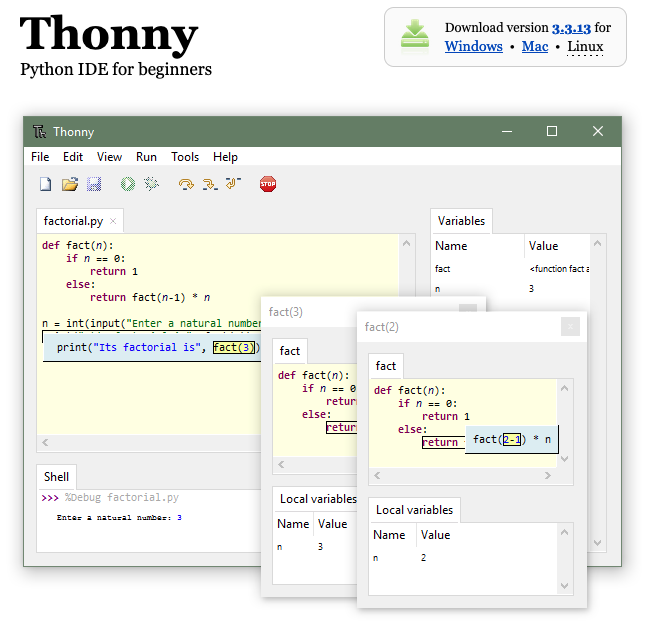Click fact(2) code scroll left arrow
Image resolution: width=656 pixels, height=621 pixels.
(x=377, y=475)
